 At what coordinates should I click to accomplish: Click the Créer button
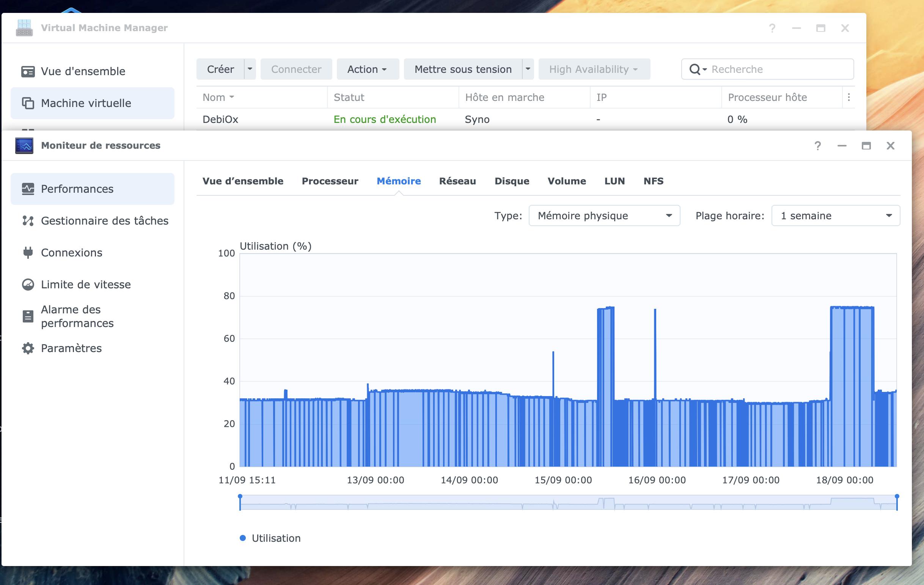220,69
